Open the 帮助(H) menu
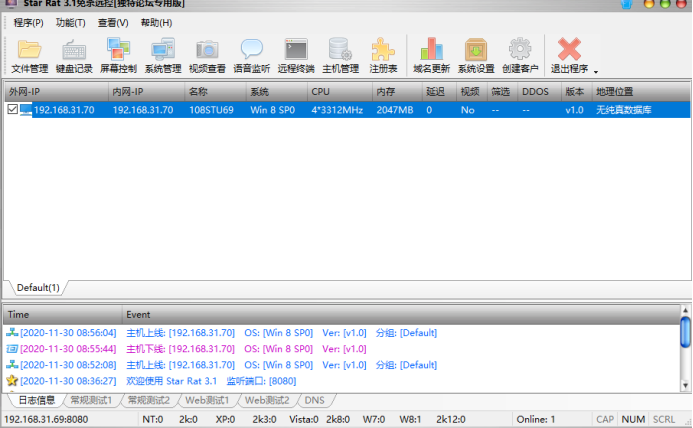This screenshot has width=693, height=428. point(156,23)
